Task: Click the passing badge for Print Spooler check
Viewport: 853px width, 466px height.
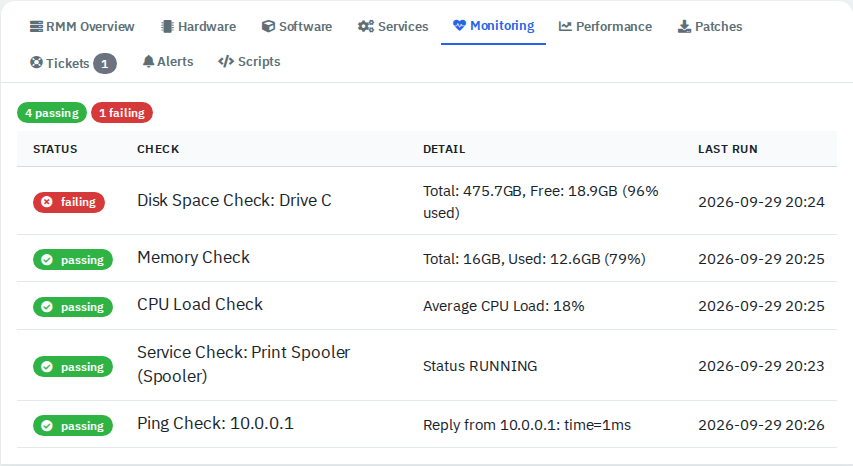Action: click(73, 366)
